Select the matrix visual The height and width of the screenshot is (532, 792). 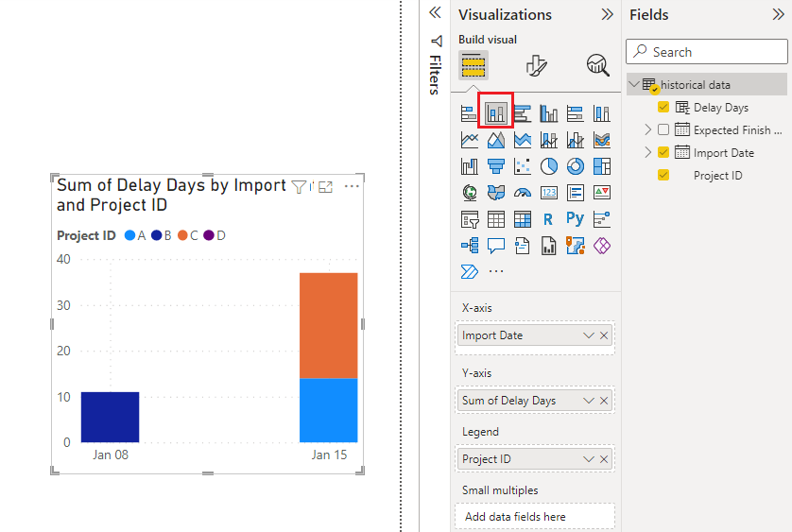(x=523, y=219)
